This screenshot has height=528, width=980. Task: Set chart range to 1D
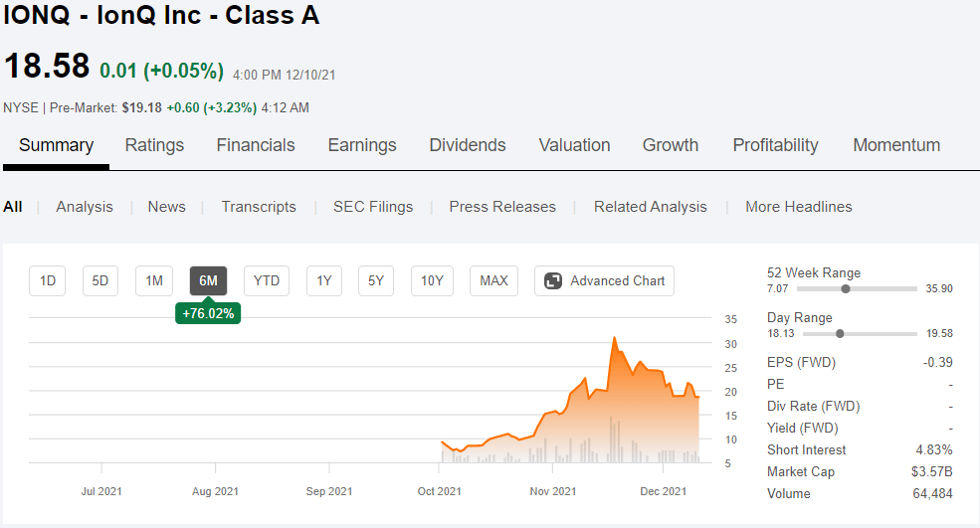click(48, 281)
